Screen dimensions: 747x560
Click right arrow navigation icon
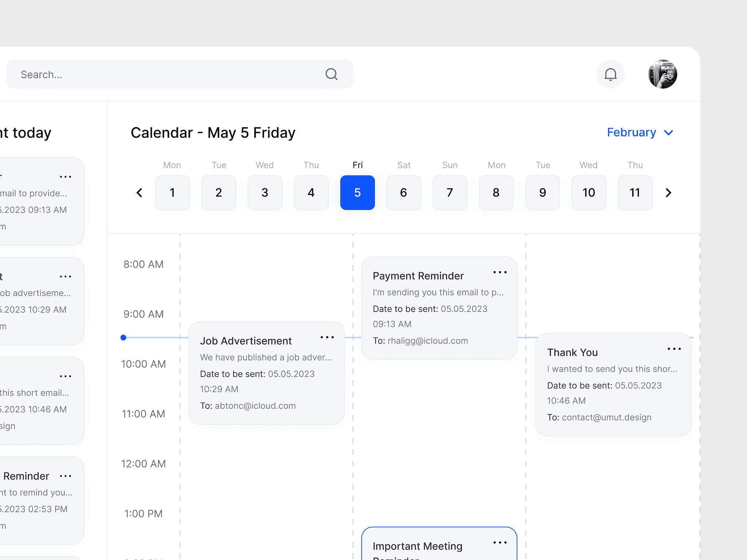(x=669, y=192)
